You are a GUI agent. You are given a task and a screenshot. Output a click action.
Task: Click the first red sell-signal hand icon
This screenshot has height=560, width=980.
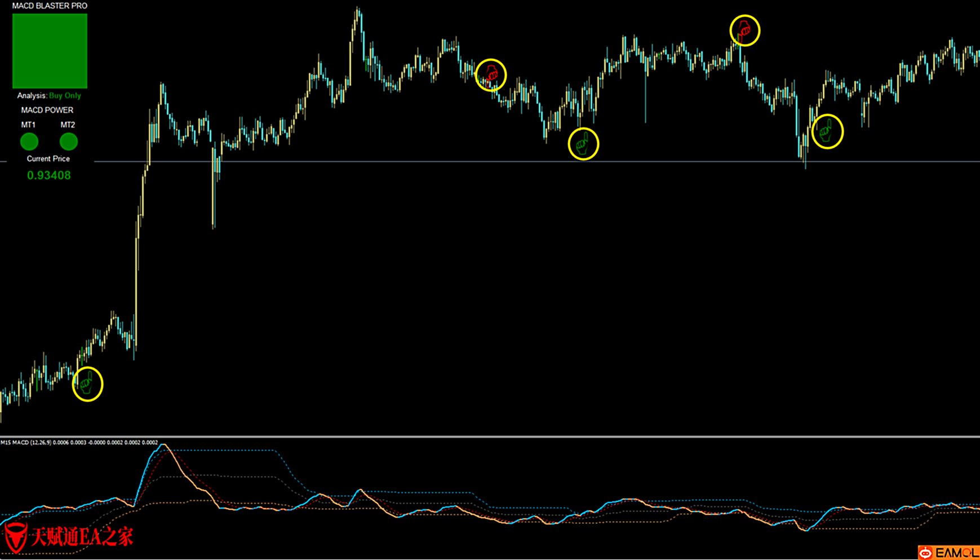point(491,74)
